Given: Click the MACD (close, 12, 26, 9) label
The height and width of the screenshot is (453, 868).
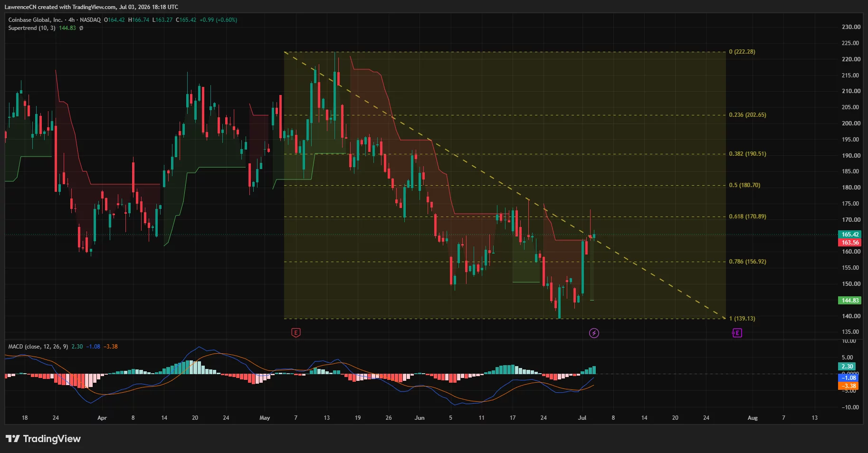Looking at the screenshot, I should click(38, 347).
